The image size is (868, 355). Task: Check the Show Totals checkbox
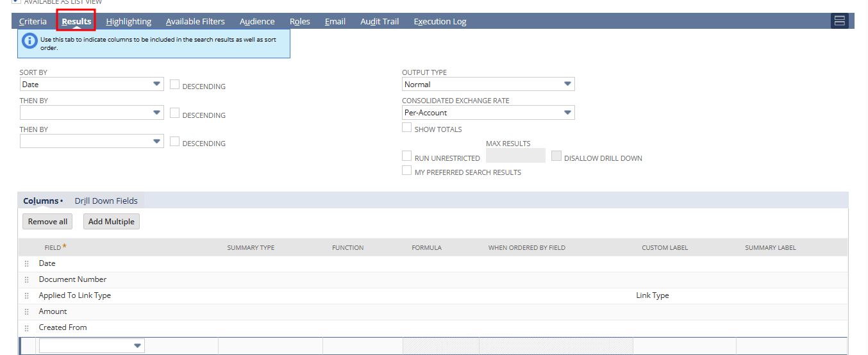(406, 128)
